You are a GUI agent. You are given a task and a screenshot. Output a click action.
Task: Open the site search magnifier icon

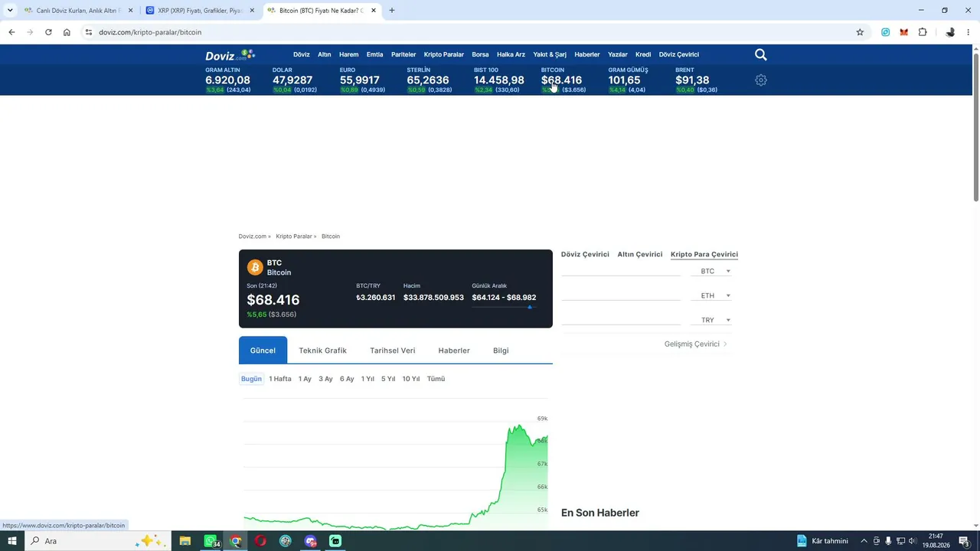click(760, 55)
